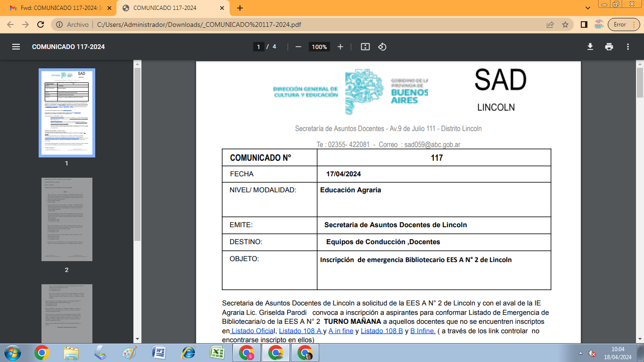Click the 100% zoom level field
Viewport: 644px width, 362px height.
[x=319, y=47]
